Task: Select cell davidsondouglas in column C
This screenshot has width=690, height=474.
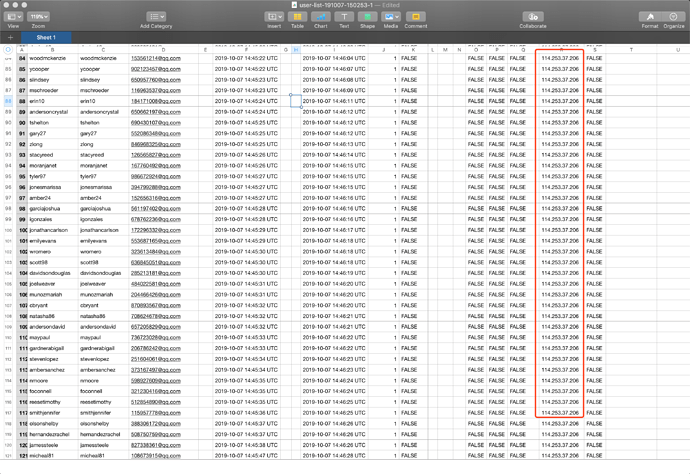Action: [x=103, y=273]
